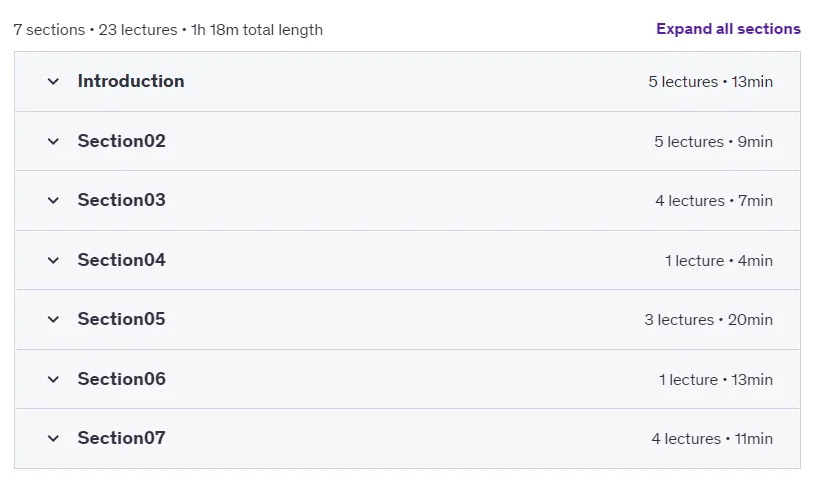The width and height of the screenshot is (817, 488).
Task: Open Section05 via its chevron icon
Action: pos(53,319)
